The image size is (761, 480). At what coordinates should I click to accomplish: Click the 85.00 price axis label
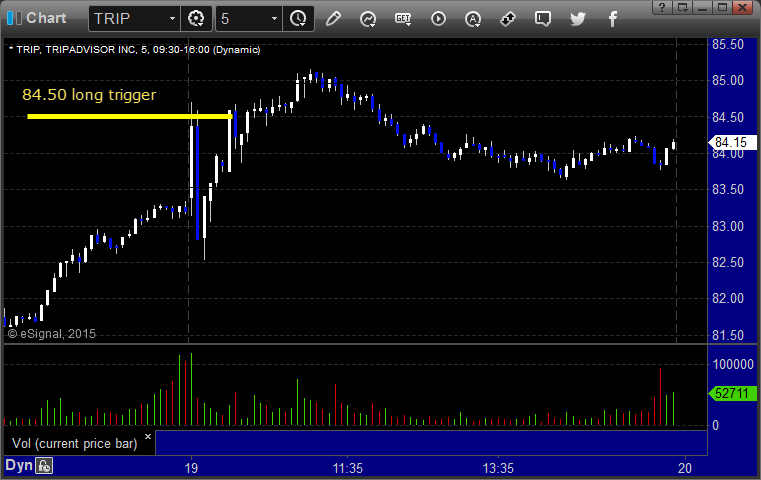[x=728, y=81]
